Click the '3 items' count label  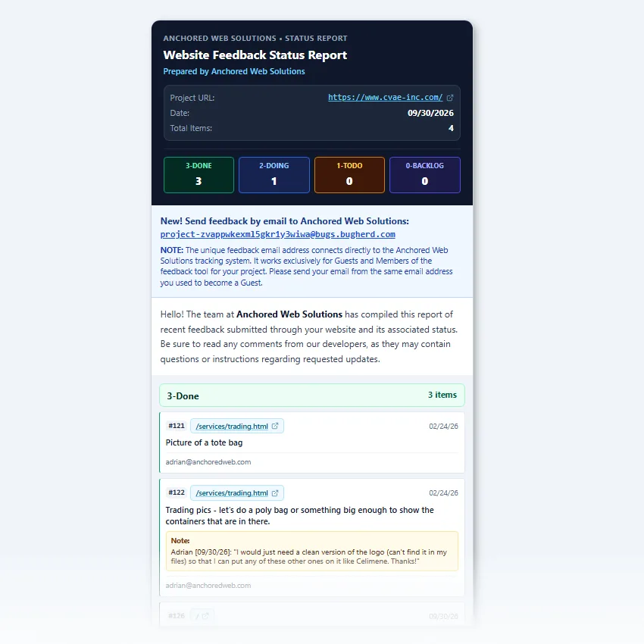tap(442, 395)
